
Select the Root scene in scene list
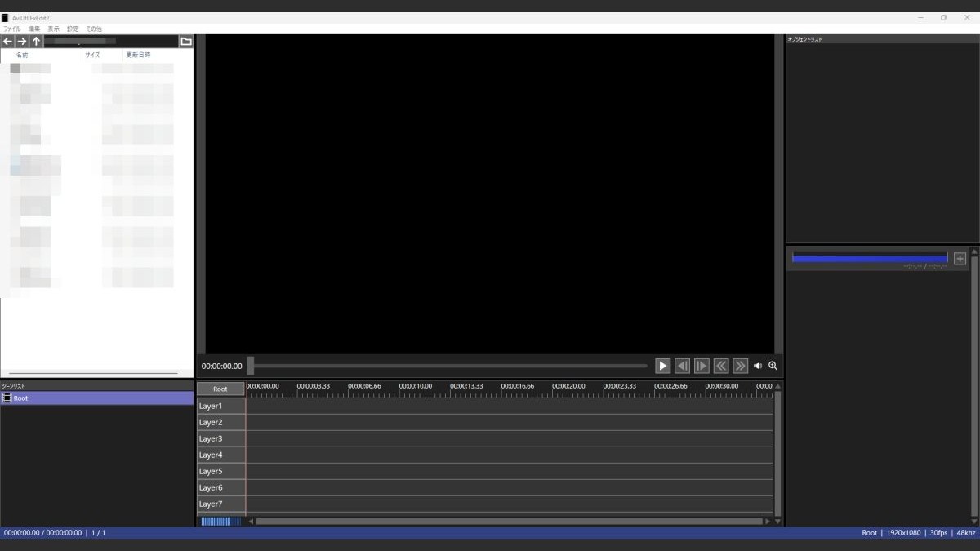click(97, 398)
